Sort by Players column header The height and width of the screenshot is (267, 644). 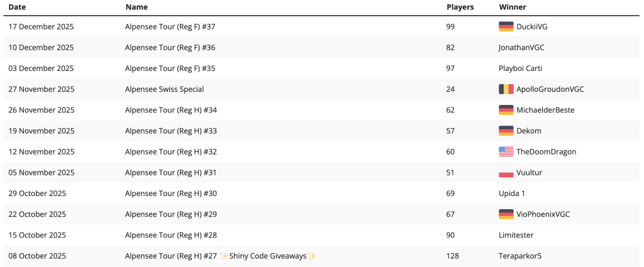(460, 7)
